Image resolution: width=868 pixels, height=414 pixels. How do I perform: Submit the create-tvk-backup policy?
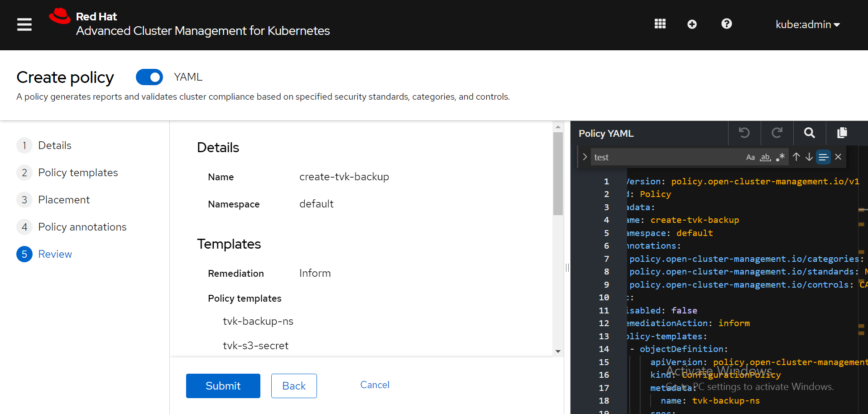click(x=223, y=386)
